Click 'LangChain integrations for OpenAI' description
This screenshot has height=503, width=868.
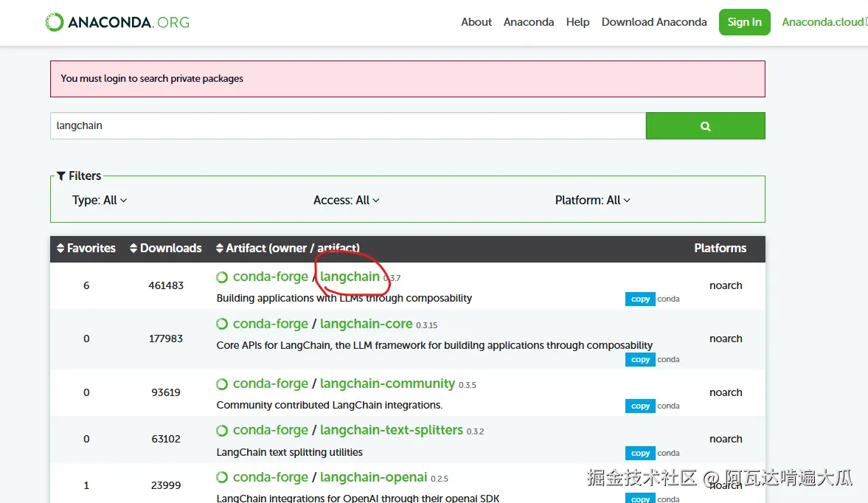[x=358, y=498]
